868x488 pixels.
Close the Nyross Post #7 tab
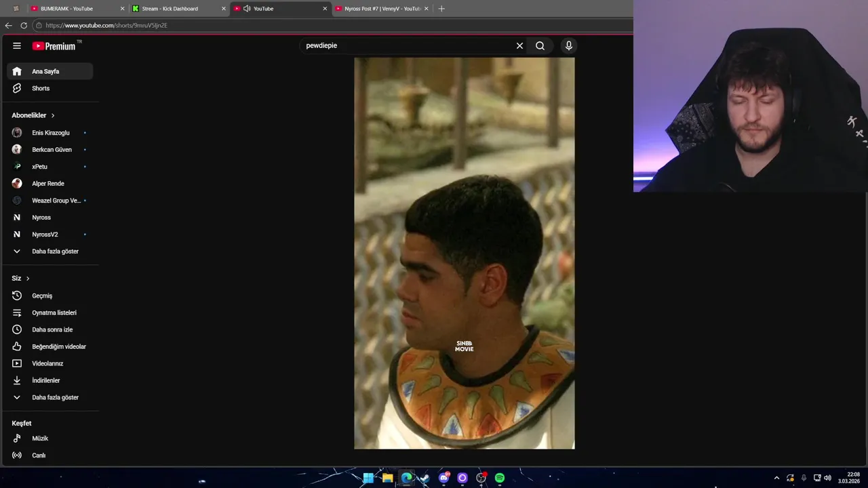[427, 9]
